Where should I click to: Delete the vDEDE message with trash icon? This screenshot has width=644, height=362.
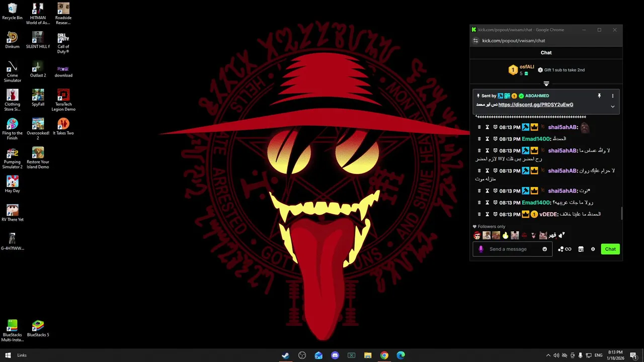pos(479,214)
